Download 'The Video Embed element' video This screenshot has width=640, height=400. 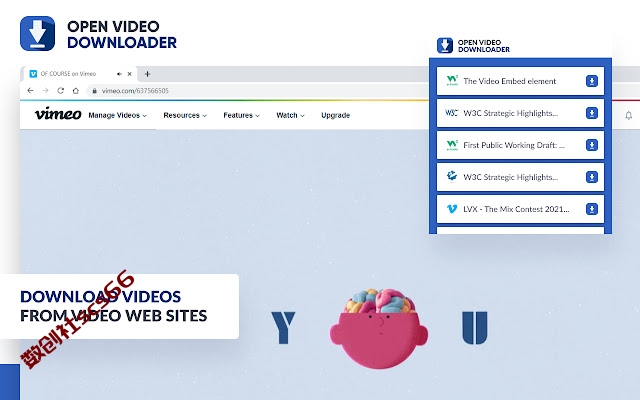click(592, 81)
